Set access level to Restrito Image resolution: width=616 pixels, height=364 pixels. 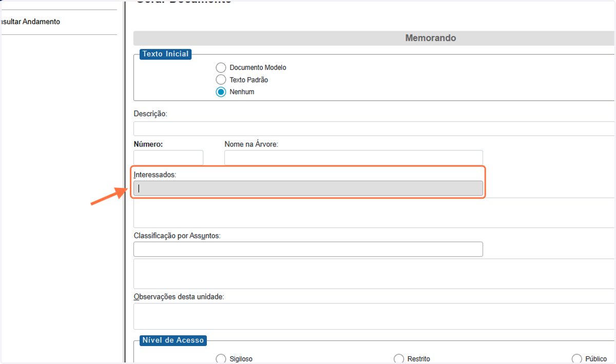click(399, 359)
